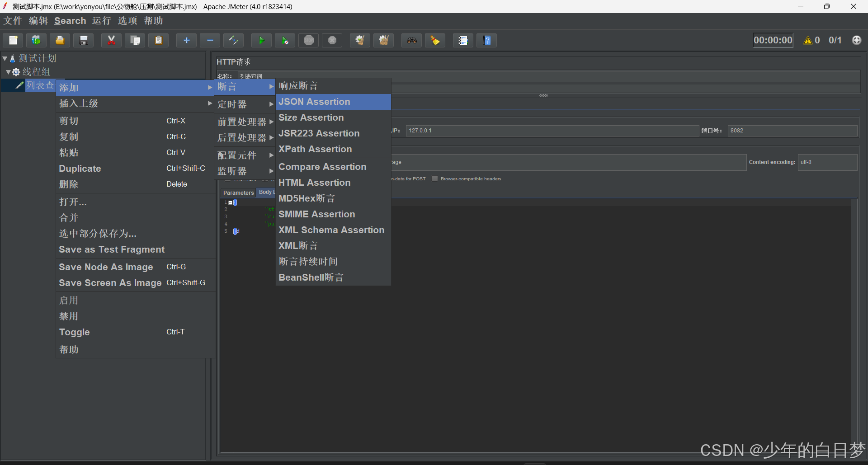Start the test with green play icon
Screen dimensions: 868x465
(261, 40)
